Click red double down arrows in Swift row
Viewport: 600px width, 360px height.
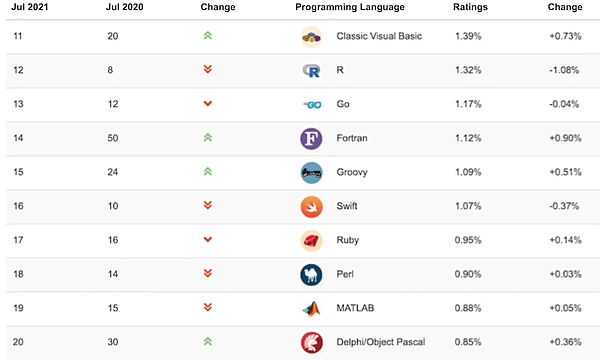tap(208, 205)
